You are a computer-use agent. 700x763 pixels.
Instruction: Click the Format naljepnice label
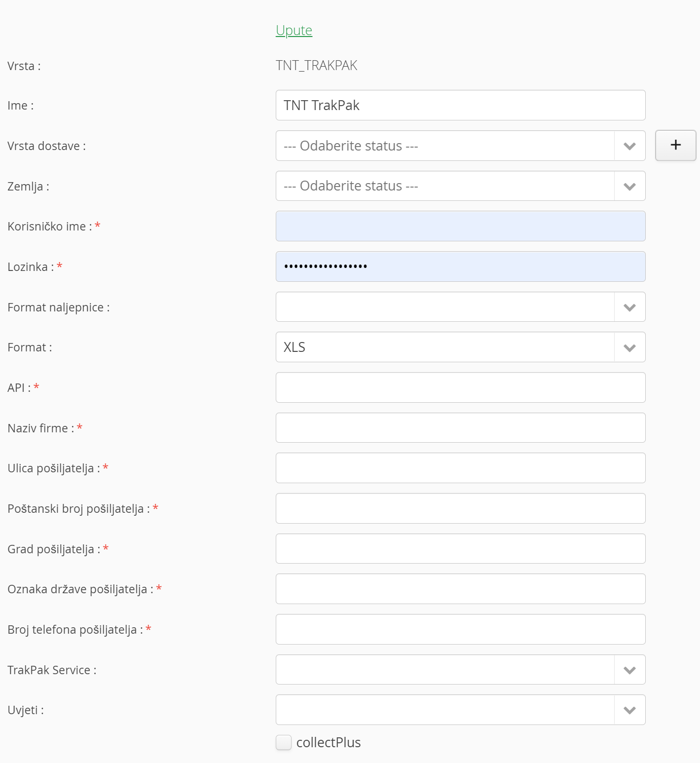click(58, 307)
